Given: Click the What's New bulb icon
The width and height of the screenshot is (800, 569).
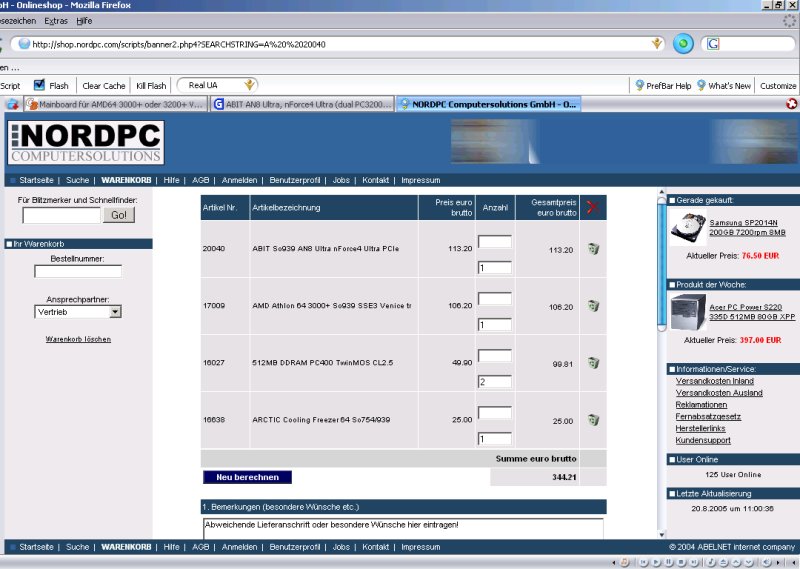Looking at the screenshot, I should pyautogui.click(x=701, y=85).
